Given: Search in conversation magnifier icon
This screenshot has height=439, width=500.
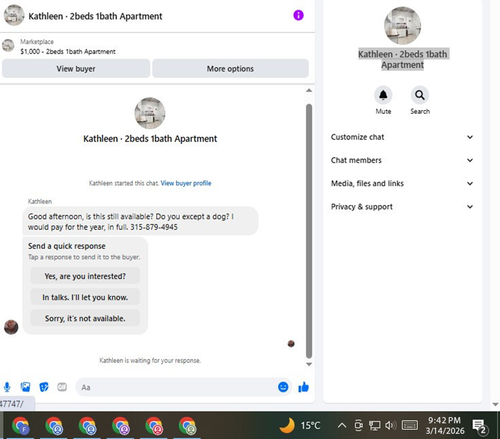Looking at the screenshot, I should 420,95.
